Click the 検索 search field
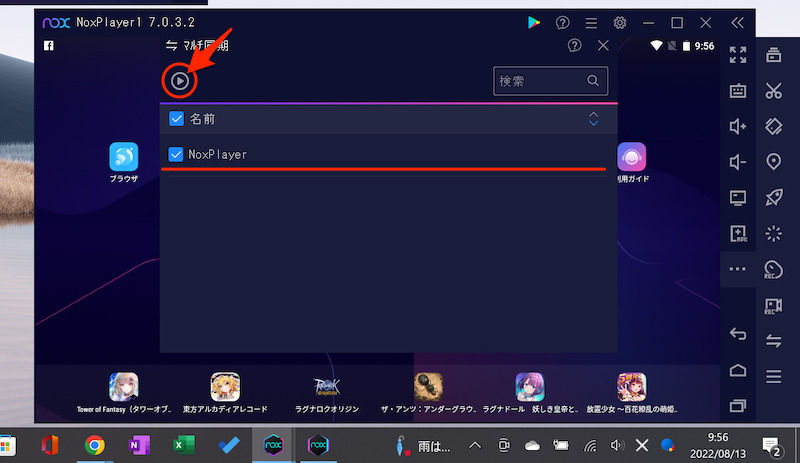Image resolution: width=800 pixels, height=463 pixels. 543,81
